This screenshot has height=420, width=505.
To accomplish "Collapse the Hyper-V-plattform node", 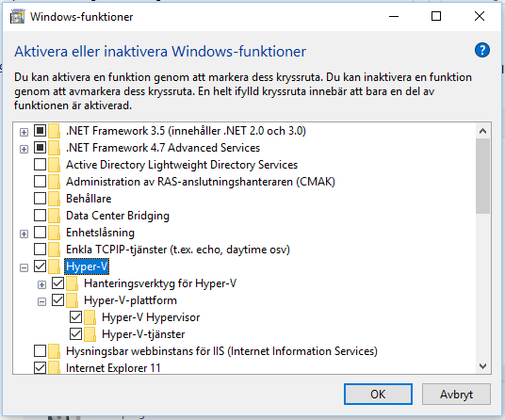I will tap(41, 301).
